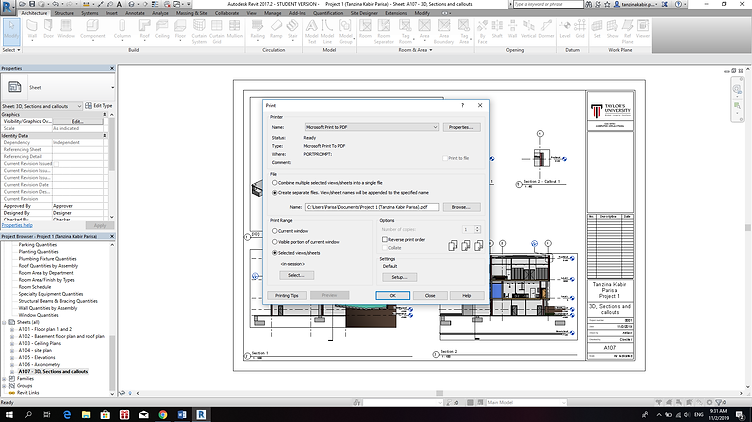This screenshot has width=752, height=422.
Task: Switch to the View ribbon tab
Action: point(251,13)
